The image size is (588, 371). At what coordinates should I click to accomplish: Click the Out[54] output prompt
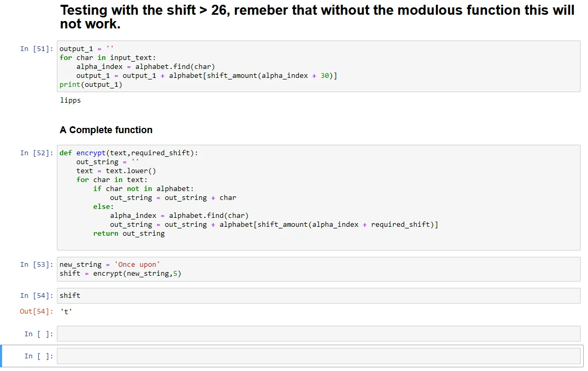point(36,312)
